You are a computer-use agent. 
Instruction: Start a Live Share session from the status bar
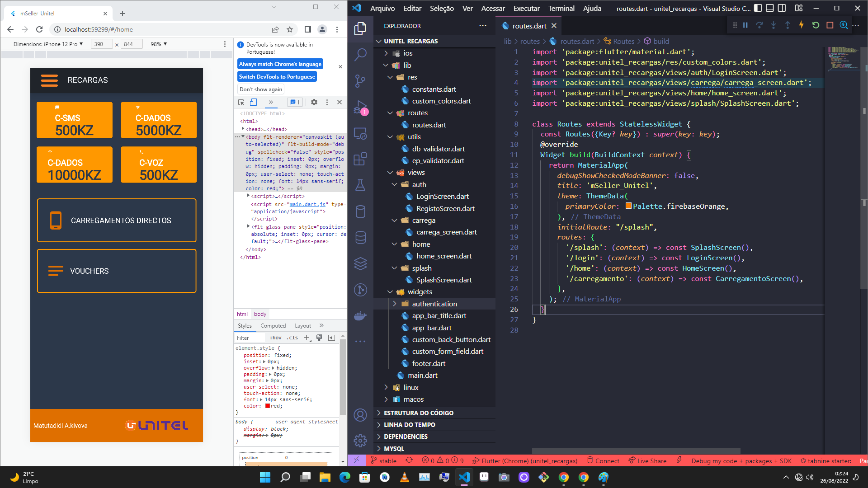coord(647,460)
